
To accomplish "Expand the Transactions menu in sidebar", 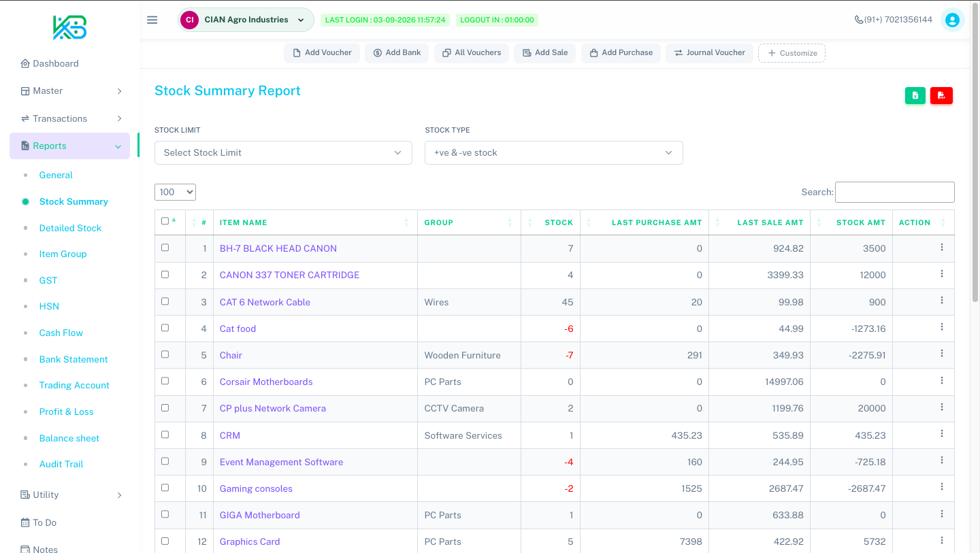I will [70, 118].
